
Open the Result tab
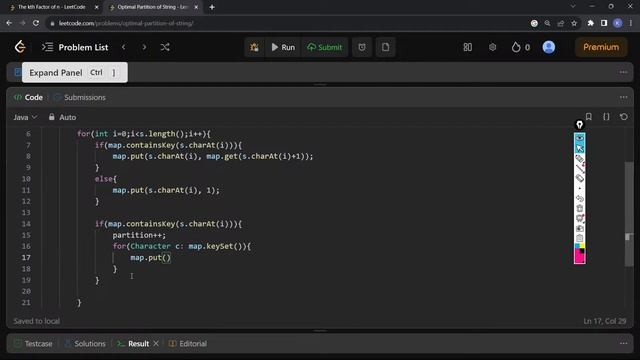point(133,344)
